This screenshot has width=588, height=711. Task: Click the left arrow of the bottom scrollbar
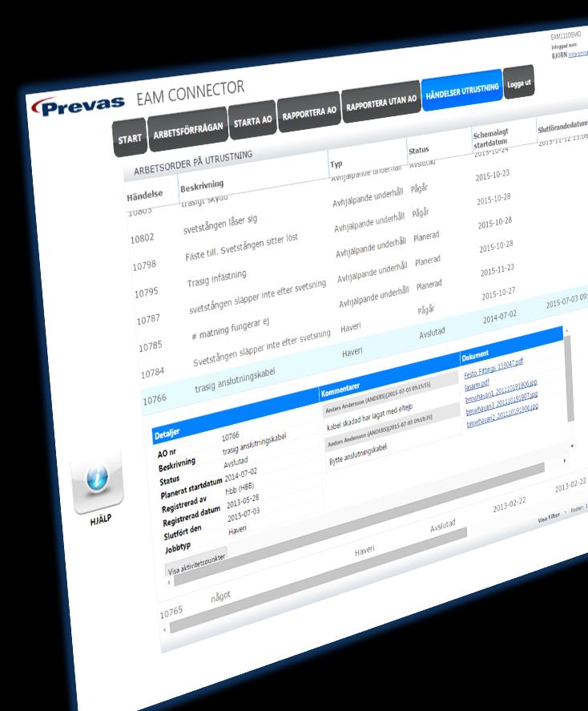pyautogui.click(x=164, y=629)
